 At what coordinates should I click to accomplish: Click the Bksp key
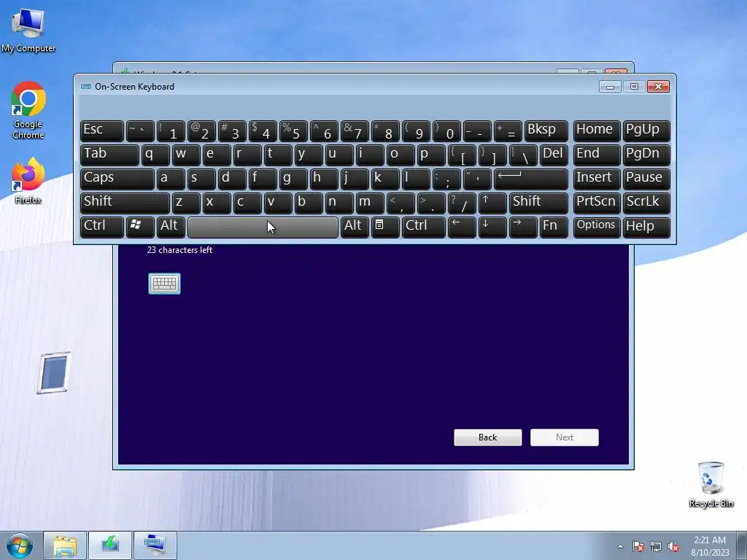point(546,131)
